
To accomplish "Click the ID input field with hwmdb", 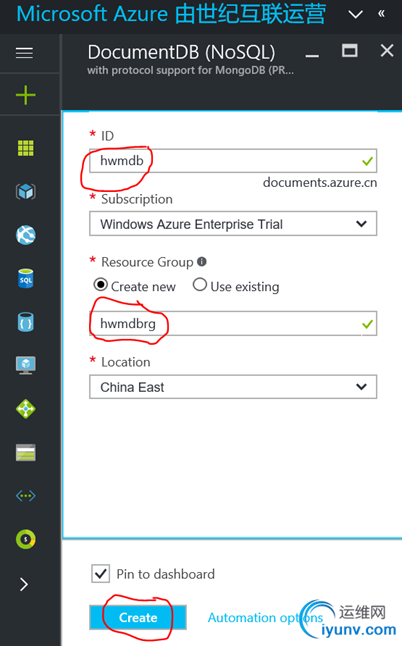I will click(233, 161).
